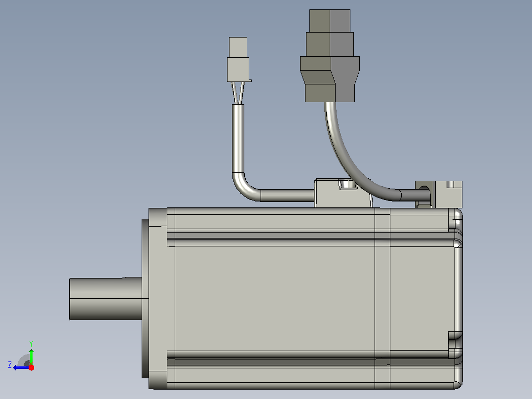
Task: Select the front mounting flange of motor
Action: click(x=158, y=298)
